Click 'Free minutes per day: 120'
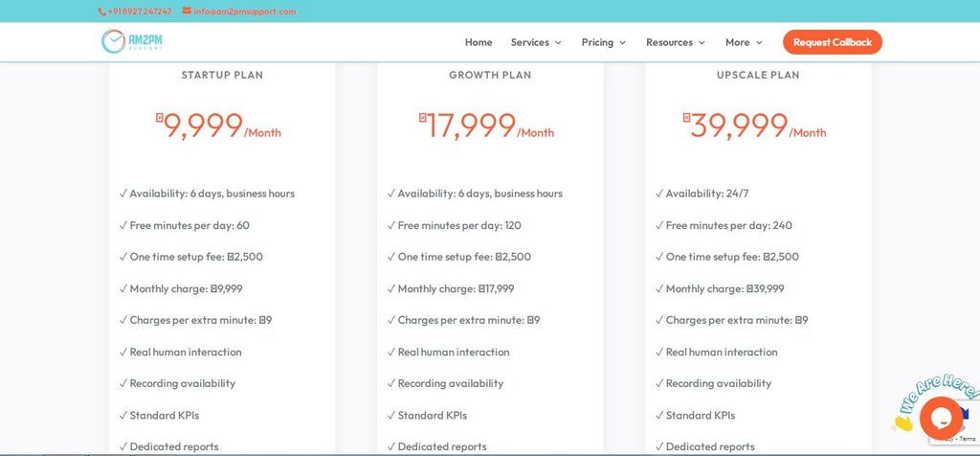Image resolution: width=980 pixels, height=456 pixels. click(454, 225)
